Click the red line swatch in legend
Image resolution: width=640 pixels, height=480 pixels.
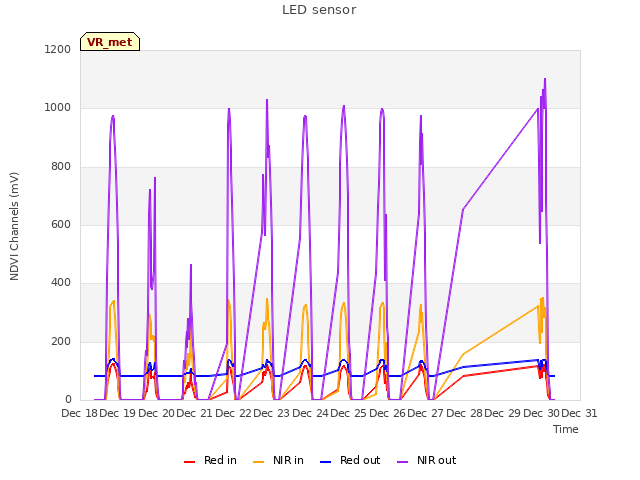pyautogui.click(x=189, y=462)
